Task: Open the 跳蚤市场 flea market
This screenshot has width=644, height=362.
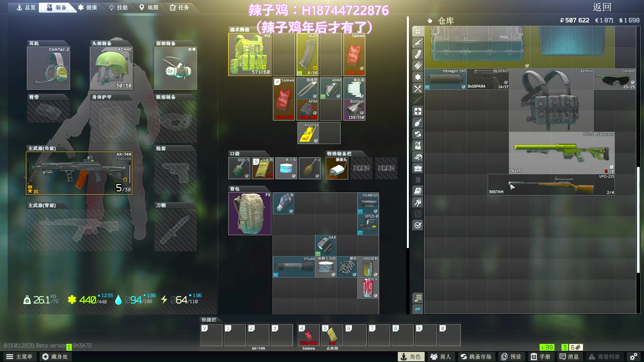Action: tap(476, 357)
